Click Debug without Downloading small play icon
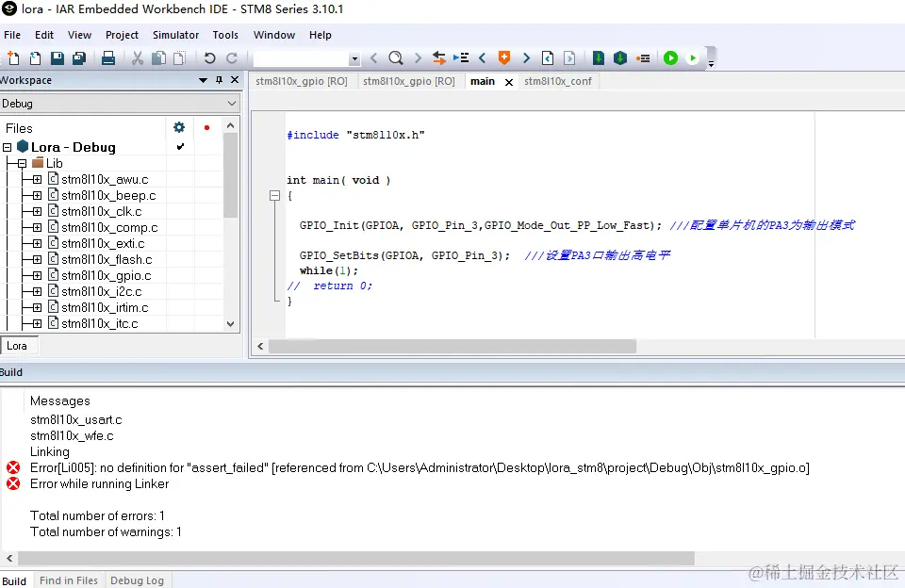905x588 pixels. [x=693, y=57]
